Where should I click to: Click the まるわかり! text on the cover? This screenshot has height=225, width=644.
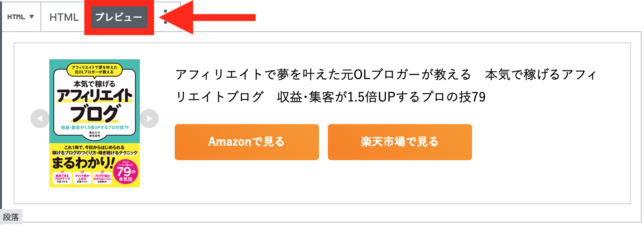[83, 163]
